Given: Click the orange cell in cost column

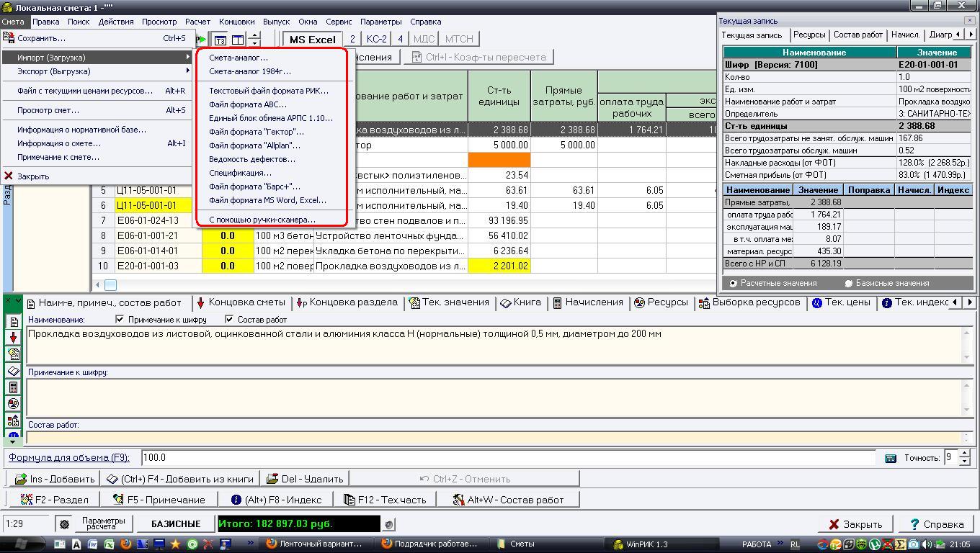Looking at the screenshot, I should (x=499, y=160).
